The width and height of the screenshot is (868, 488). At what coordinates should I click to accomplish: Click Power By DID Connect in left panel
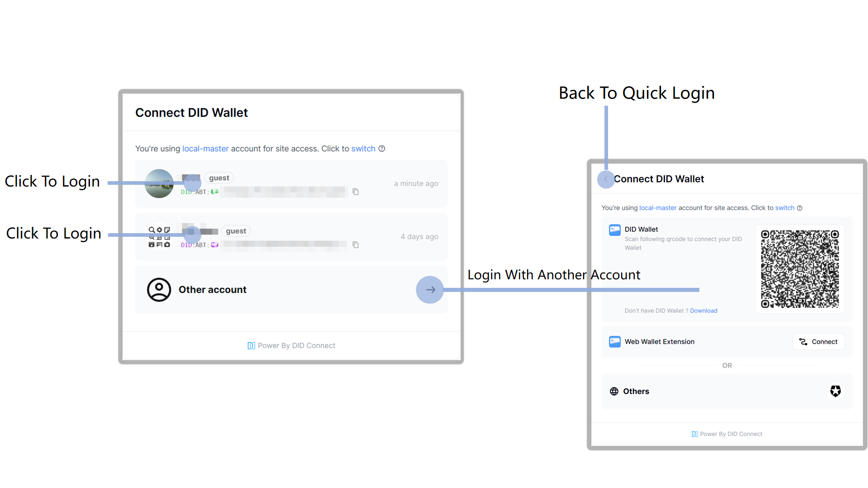point(292,346)
